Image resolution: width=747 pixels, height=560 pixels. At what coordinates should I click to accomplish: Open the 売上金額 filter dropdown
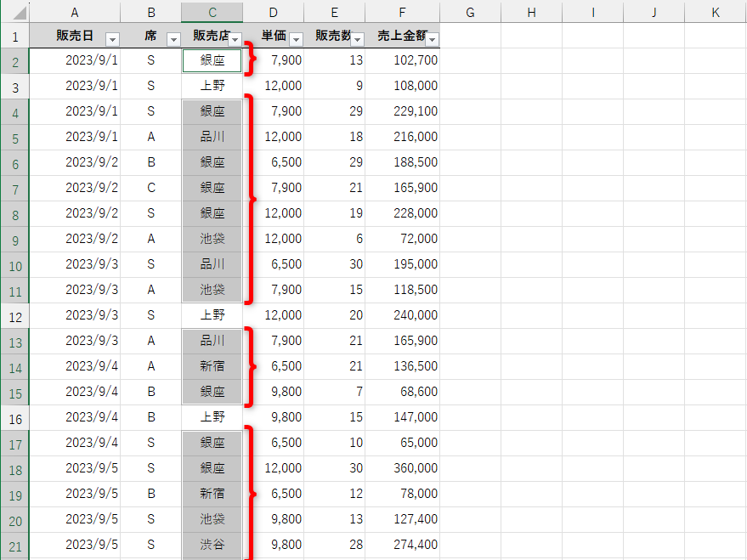432,39
